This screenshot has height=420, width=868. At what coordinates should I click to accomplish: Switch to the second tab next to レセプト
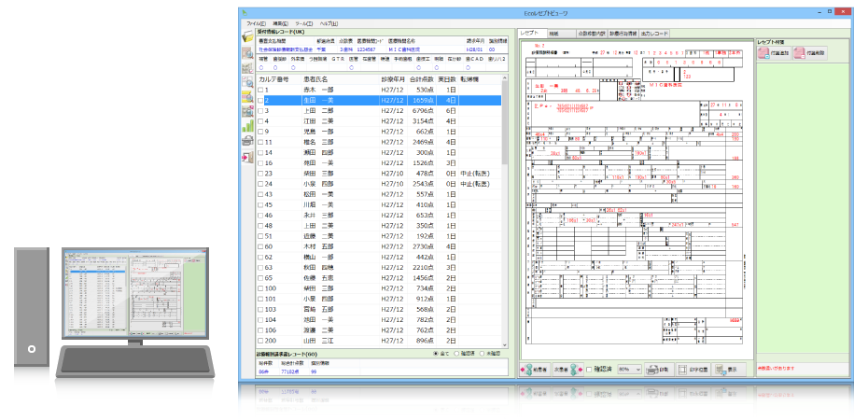(x=561, y=34)
